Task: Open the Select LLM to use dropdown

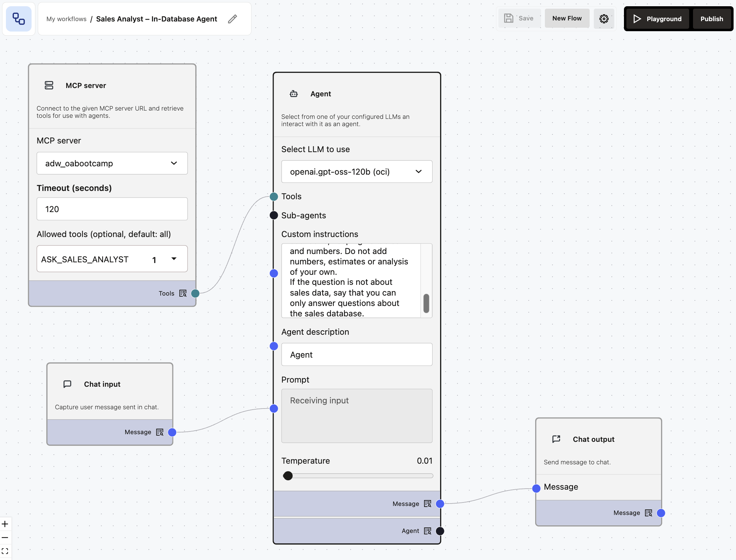Action: (x=357, y=172)
